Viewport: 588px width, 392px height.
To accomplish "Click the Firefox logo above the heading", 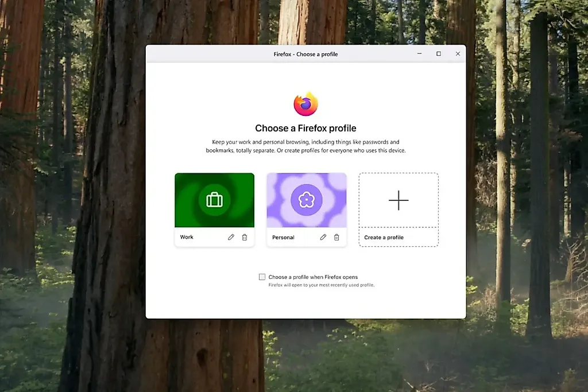I will click(x=305, y=104).
